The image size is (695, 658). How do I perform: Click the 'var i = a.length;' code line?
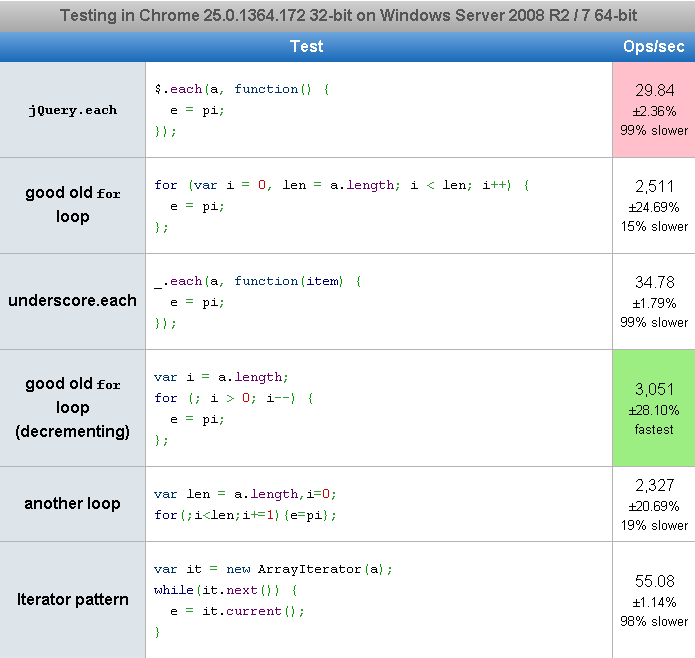tap(221, 377)
